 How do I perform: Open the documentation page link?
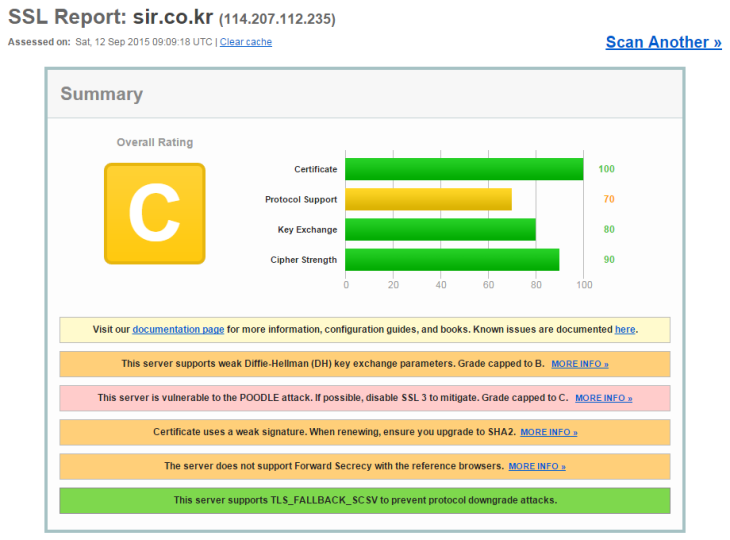tap(178, 329)
